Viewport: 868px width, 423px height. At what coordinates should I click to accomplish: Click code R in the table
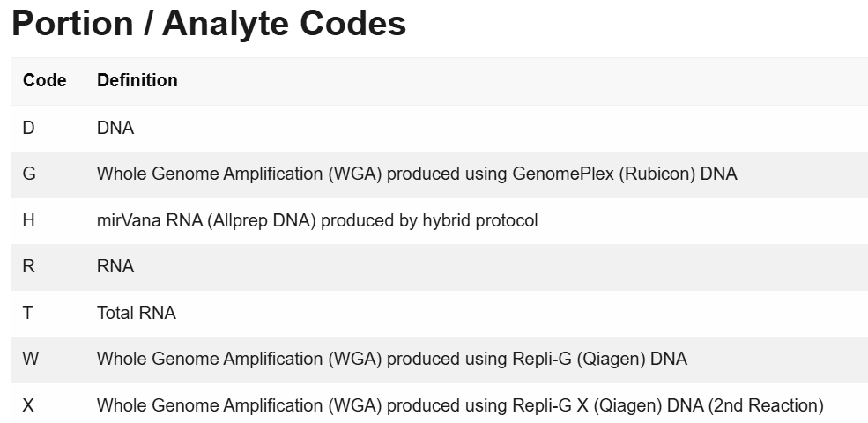pyautogui.click(x=28, y=266)
